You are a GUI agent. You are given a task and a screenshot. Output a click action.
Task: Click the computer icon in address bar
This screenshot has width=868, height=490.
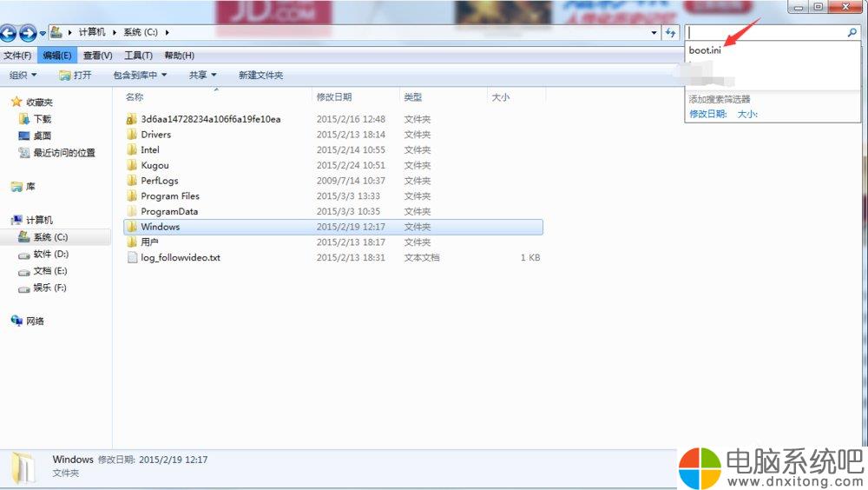click(56, 32)
